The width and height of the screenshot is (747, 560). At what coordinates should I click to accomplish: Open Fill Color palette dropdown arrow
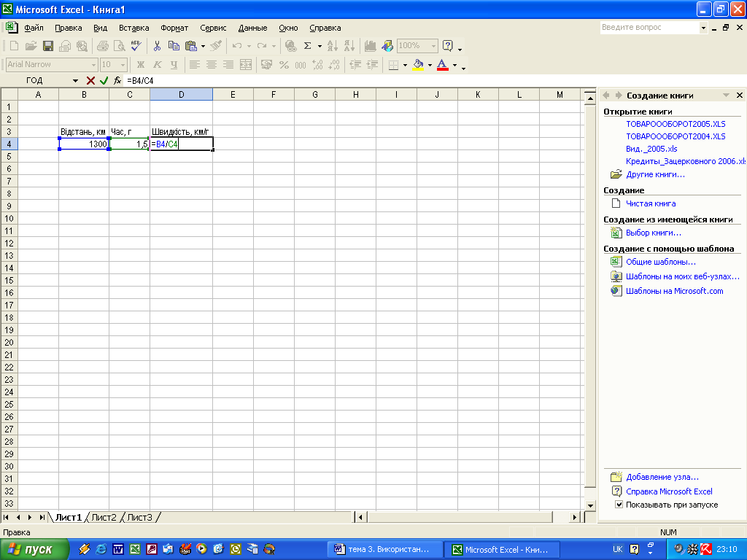[430, 65]
